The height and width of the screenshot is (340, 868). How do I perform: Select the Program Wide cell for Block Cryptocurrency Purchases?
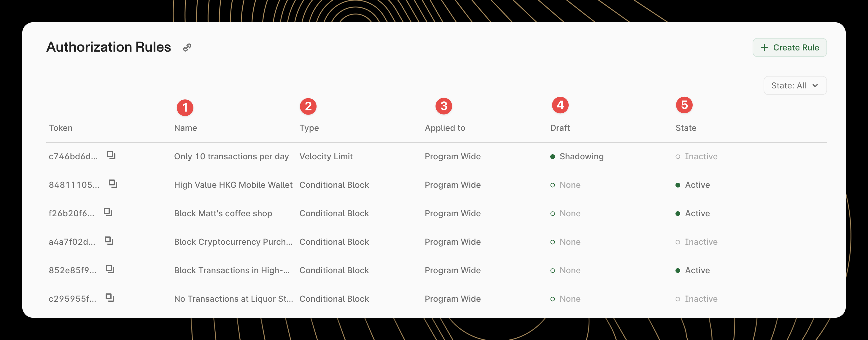(452, 242)
